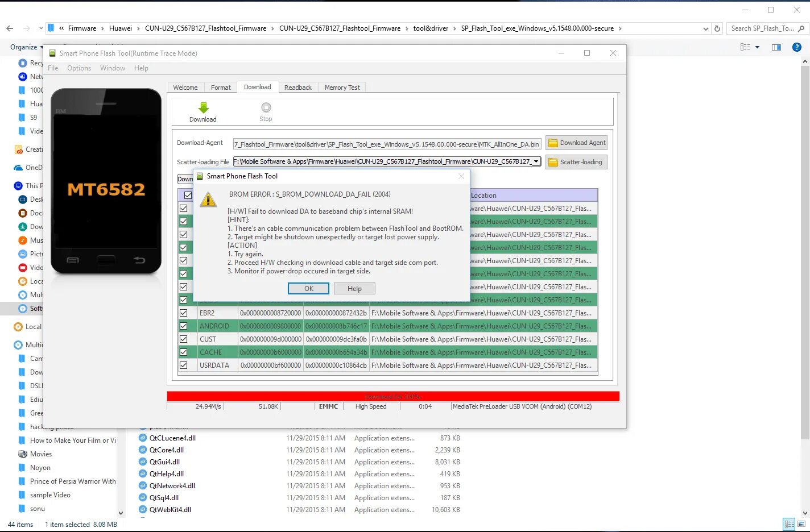Click the QtGui4.dll file icon

click(143, 462)
